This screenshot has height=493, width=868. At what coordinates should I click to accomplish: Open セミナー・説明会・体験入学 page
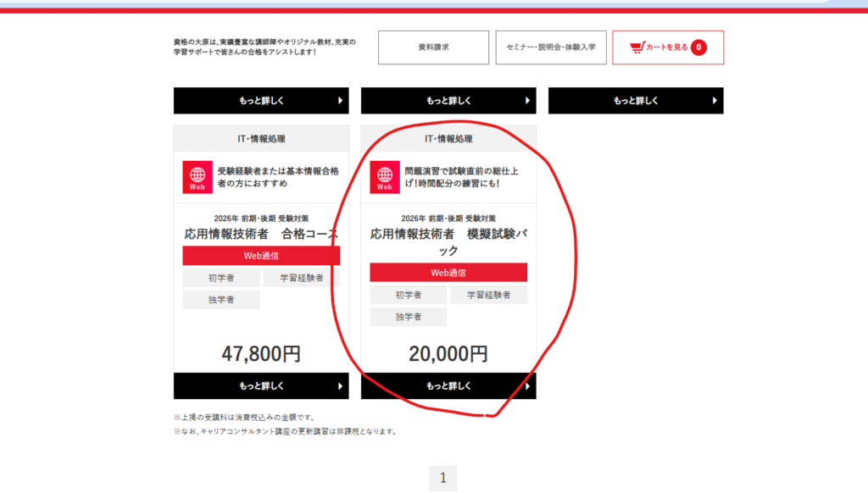(x=551, y=47)
